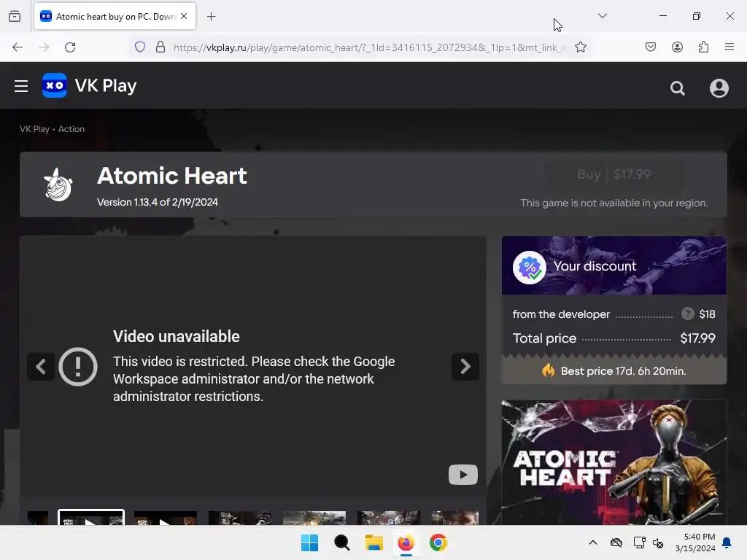Click the Best price 17d. 6h 20min. text
Screen dimensions: 747x560
tap(623, 371)
